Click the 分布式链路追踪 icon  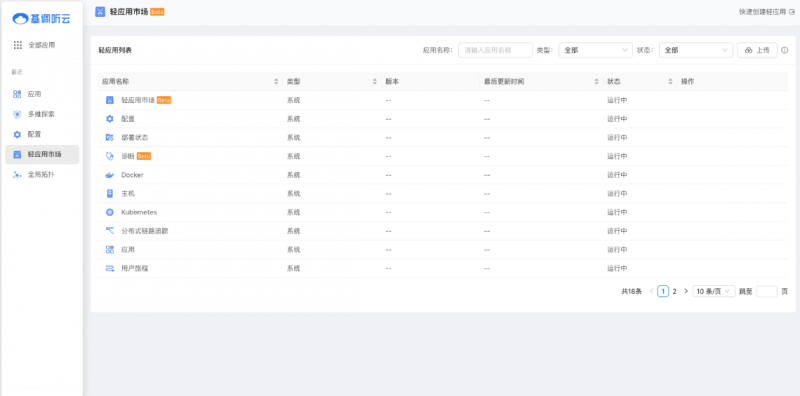pyautogui.click(x=110, y=231)
